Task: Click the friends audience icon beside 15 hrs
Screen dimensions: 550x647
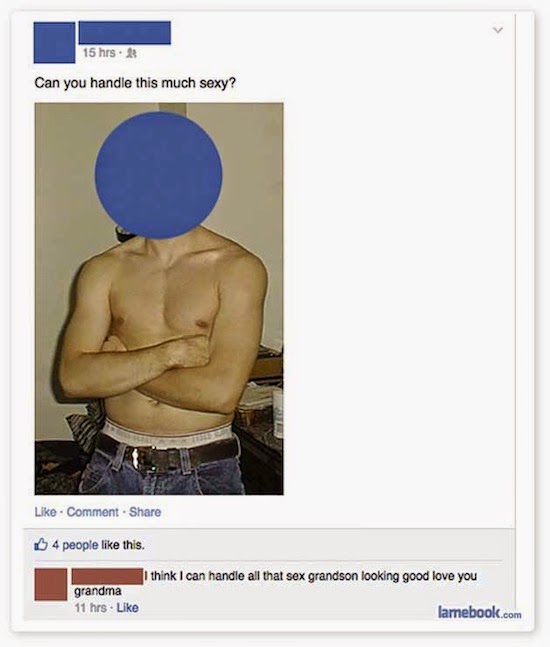Action: 131,53
